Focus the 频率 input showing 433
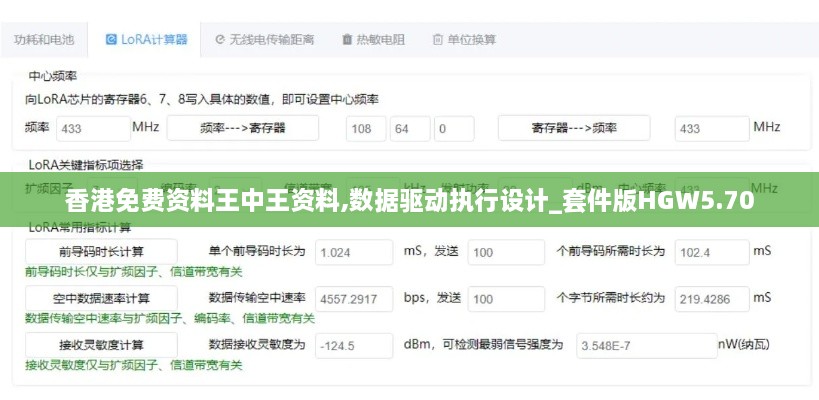This screenshot has width=819, height=400. coord(93,128)
